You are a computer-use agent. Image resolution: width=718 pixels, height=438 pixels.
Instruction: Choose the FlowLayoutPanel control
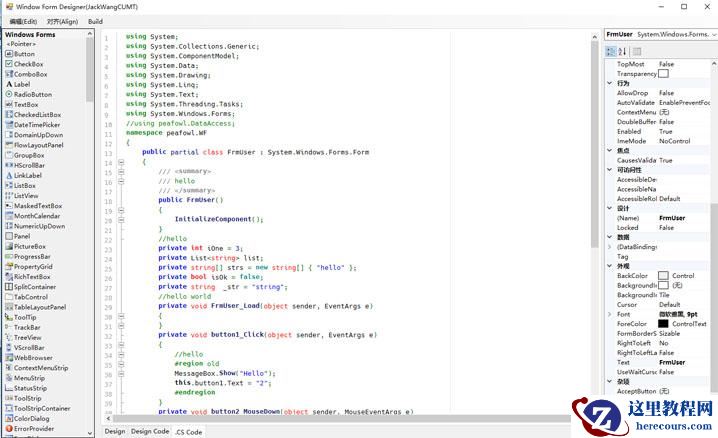coord(34,145)
